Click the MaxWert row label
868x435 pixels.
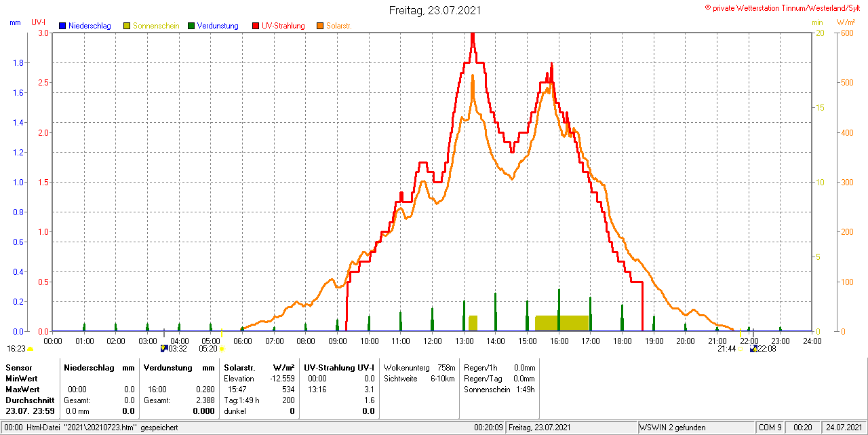[x=22, y=389]
